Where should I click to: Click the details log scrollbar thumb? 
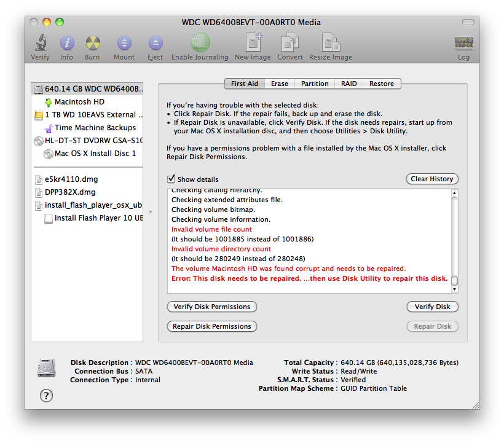454,281
